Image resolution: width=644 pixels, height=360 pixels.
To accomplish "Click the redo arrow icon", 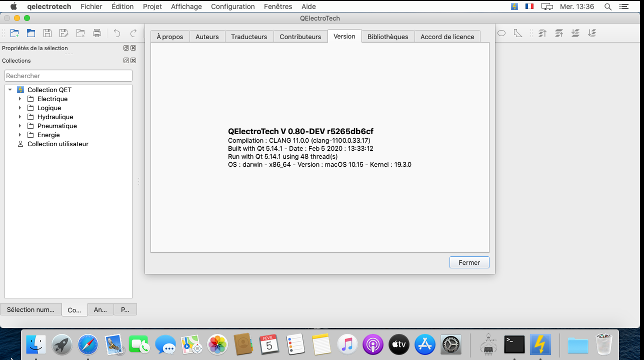I will [133, 33].
